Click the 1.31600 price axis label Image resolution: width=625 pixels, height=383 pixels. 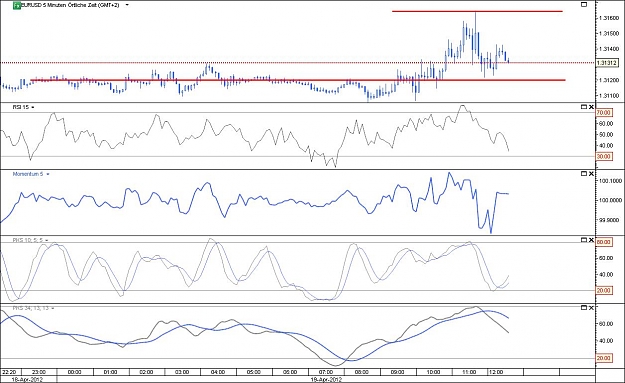[608, 18]
